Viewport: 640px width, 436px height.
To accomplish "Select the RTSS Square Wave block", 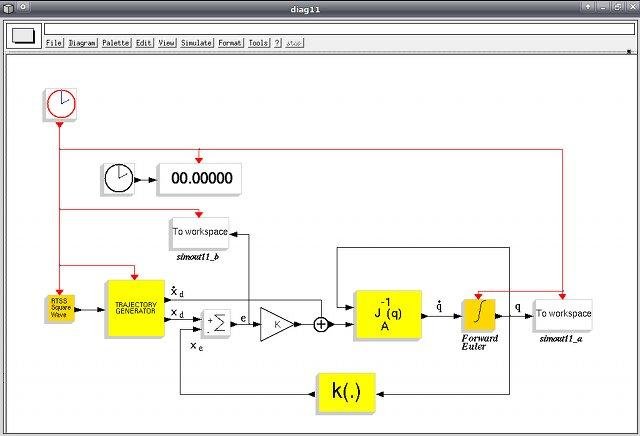I will [60, 309].
